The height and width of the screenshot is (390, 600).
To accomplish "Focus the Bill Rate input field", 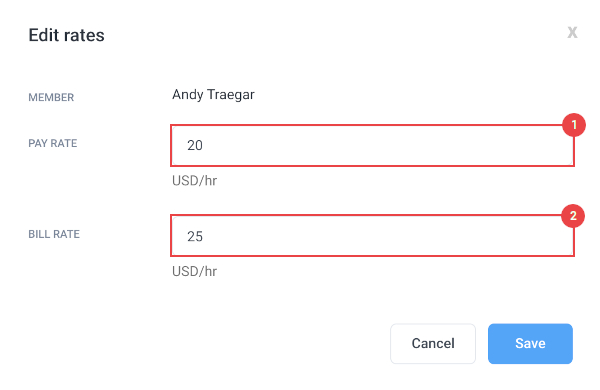I will point(372,236).
